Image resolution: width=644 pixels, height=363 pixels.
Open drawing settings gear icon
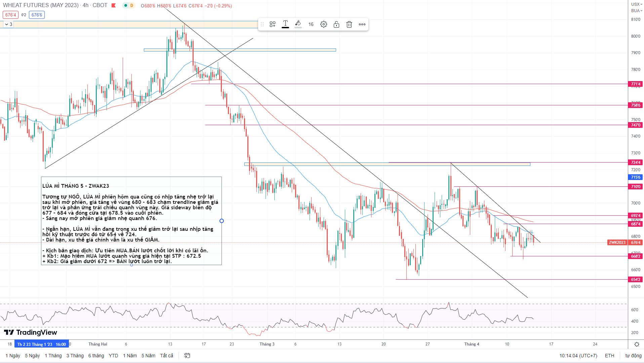323,24
